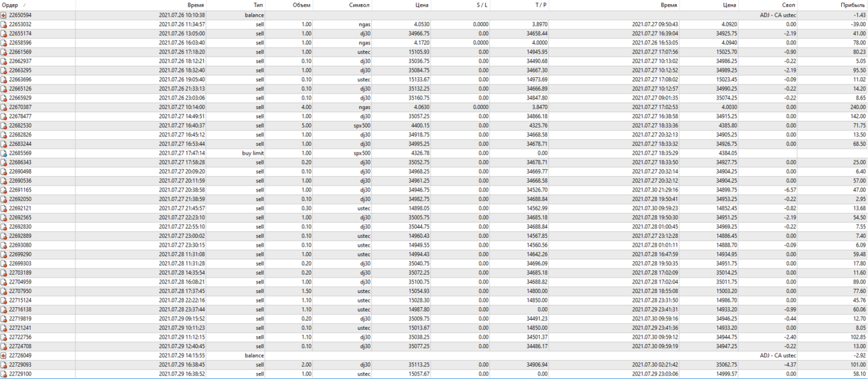Click the balance icon of order 22650594
The height and width of the screenshot is (379, 868).
coord(3,15)
